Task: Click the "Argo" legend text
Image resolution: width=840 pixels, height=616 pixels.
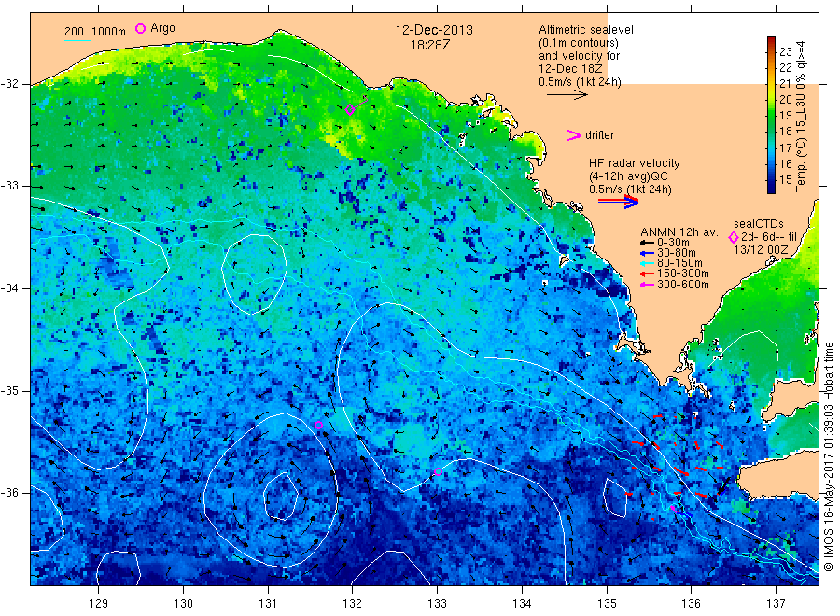Action: click(x=162, y=28)
